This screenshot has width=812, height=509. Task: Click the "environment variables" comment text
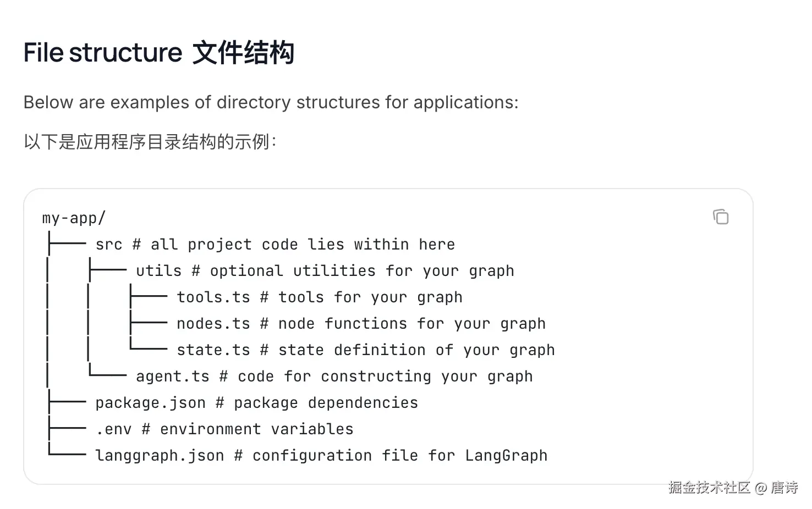tap(256, 429)
